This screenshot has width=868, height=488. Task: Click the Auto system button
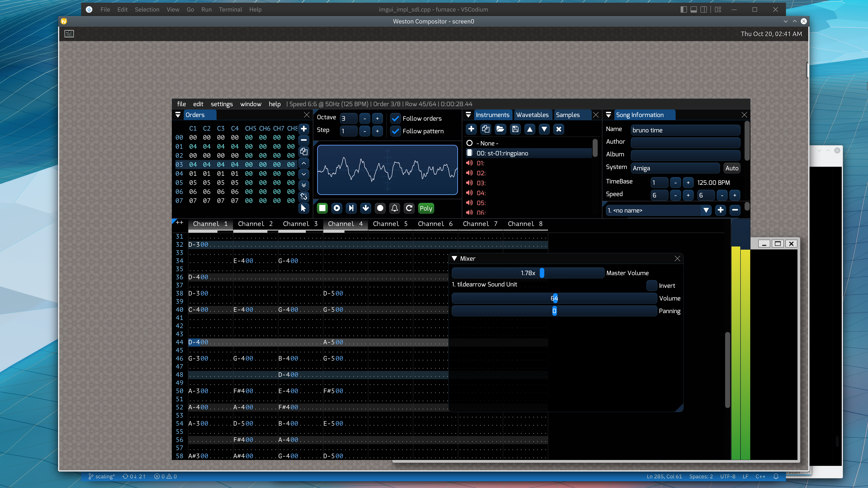tap(731, 168)
